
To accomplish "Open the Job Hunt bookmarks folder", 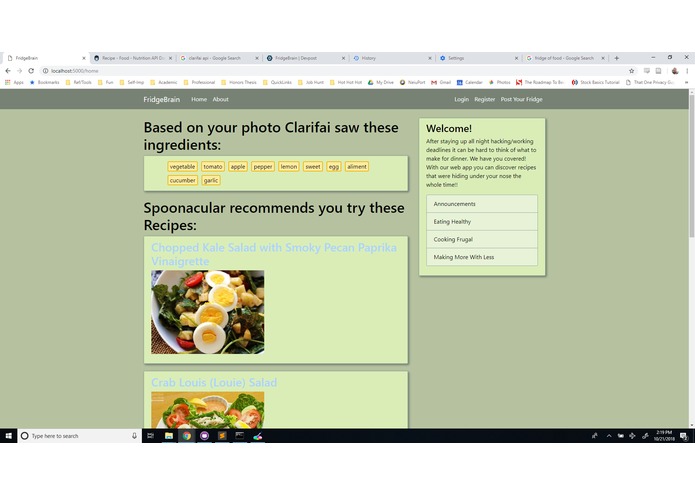I will (311, 82).
